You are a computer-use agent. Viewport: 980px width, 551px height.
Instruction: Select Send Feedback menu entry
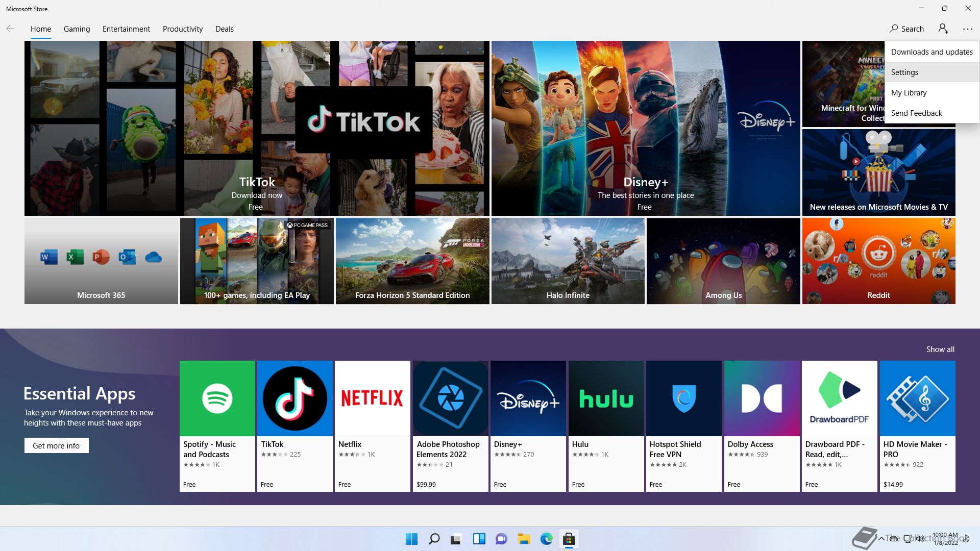point(932,113)
